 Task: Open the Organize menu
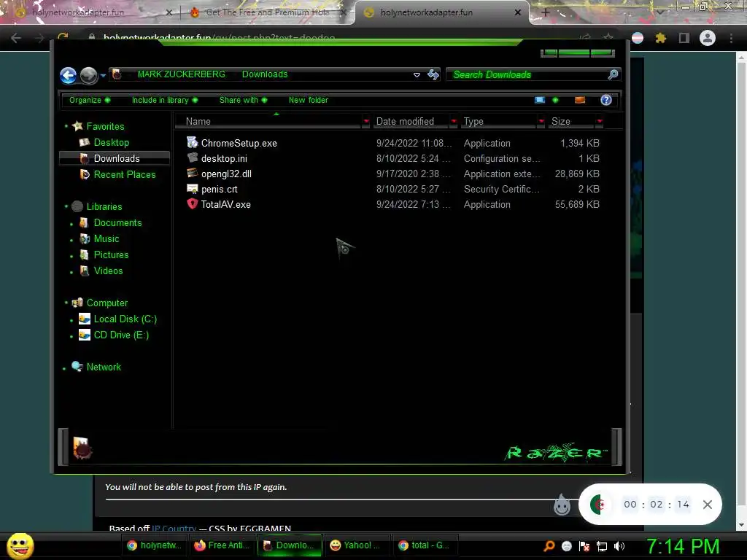(90, 100)
